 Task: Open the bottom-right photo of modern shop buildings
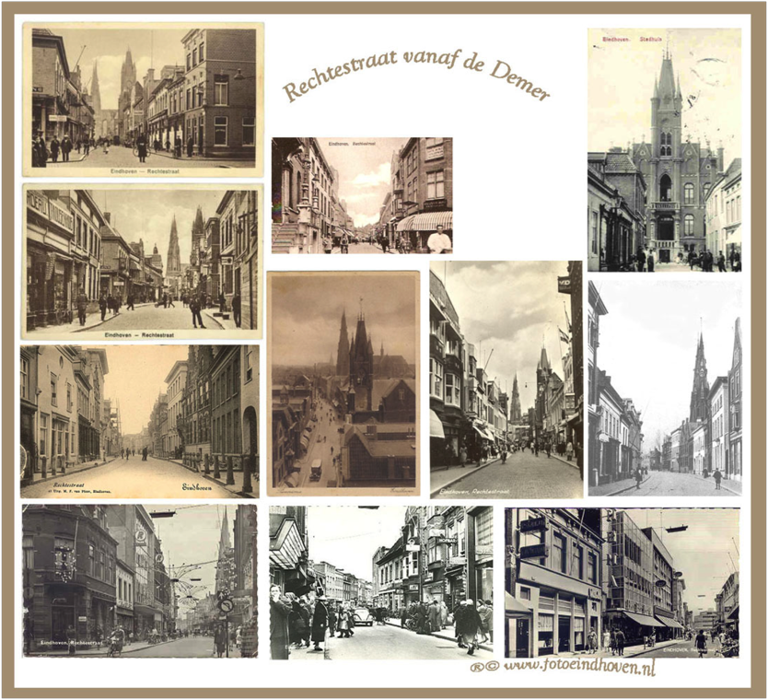point(621,582)
